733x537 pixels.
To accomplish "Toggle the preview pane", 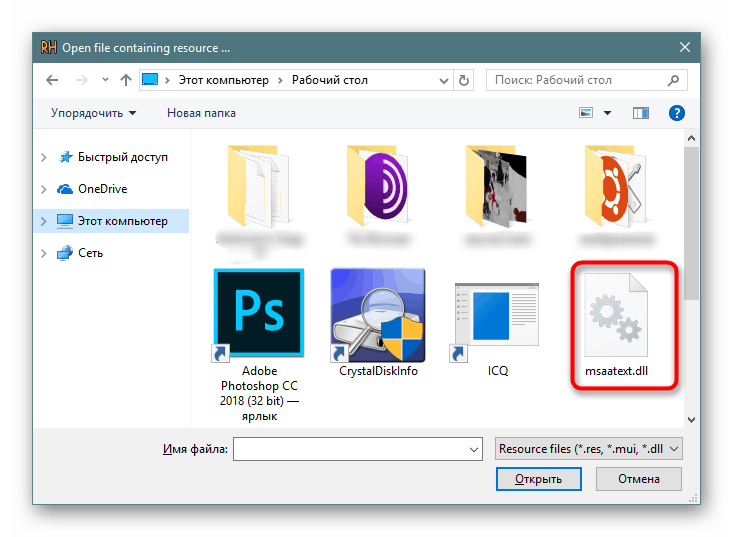I will 640,113.
